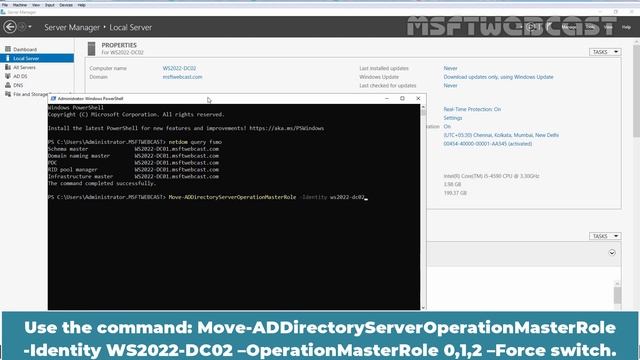The height and width of the screenshot is (360, 640).
Task: Click the Dashboard grid icon
Action: click(x=8, y=49)
